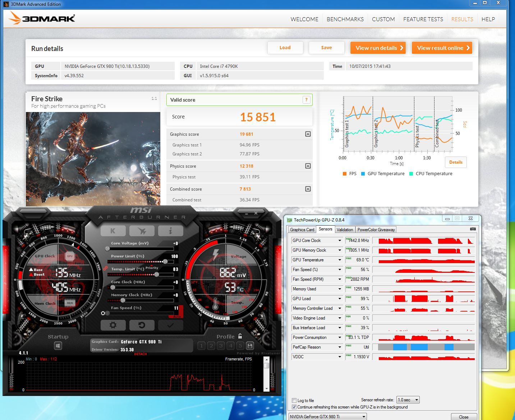This screenshot has width=515, height=420.
Task: Click the thermometer icon on temp gauge
Action: click(215, 303)
